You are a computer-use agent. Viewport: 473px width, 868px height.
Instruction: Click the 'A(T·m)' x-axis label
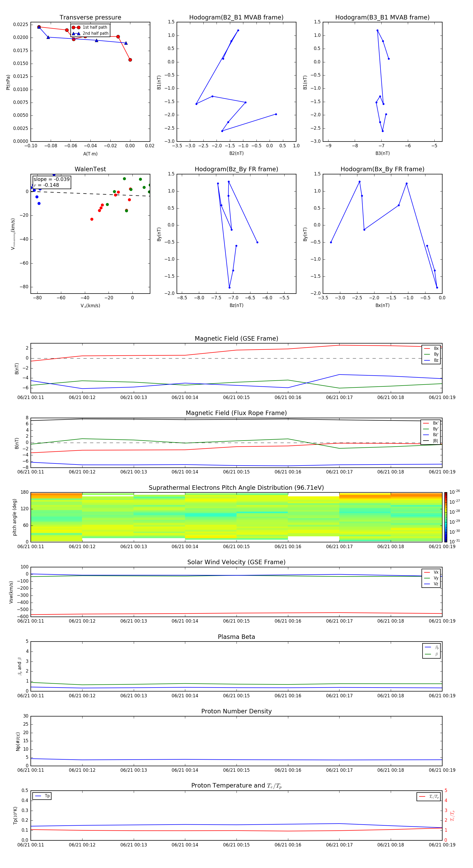pos(90,154)
